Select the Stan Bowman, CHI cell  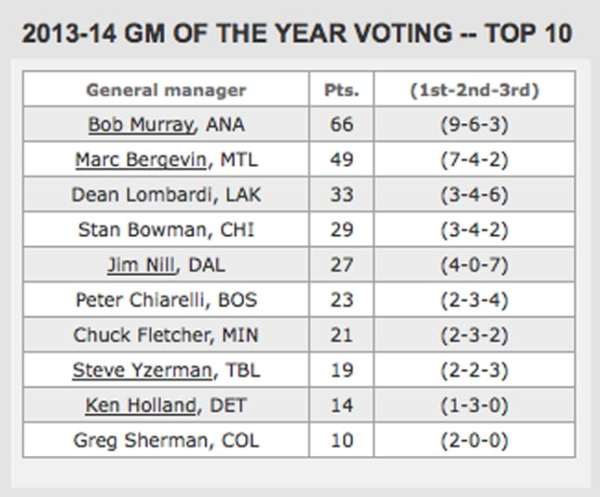point(166,230)
